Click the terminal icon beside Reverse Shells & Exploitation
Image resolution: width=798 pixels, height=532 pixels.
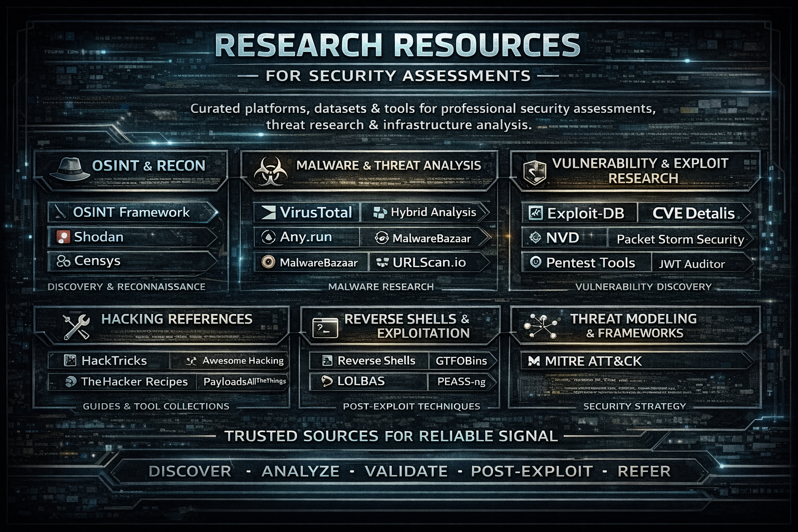click(325, 327)
